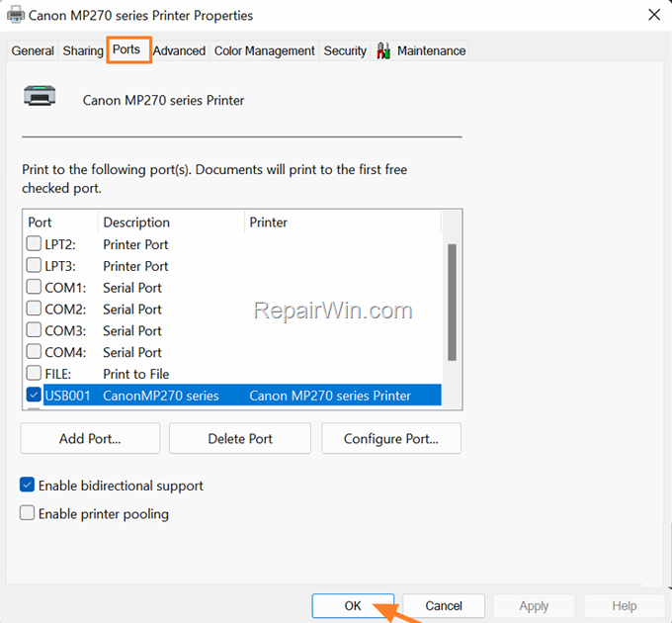Click the Add Port button
The width and height of the screenshot is (672, 623).
pyautogui.click(x=90, y=438)
